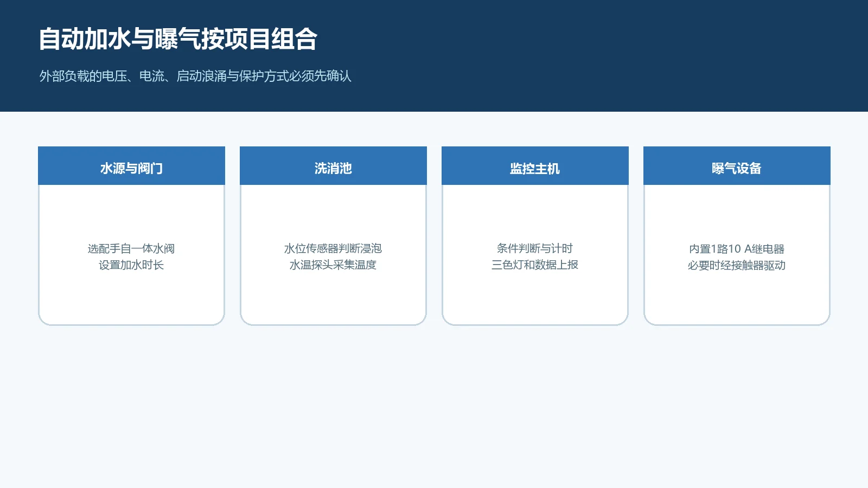
Task: Select the line 条件判断与计时
Action: click(535, 249)
